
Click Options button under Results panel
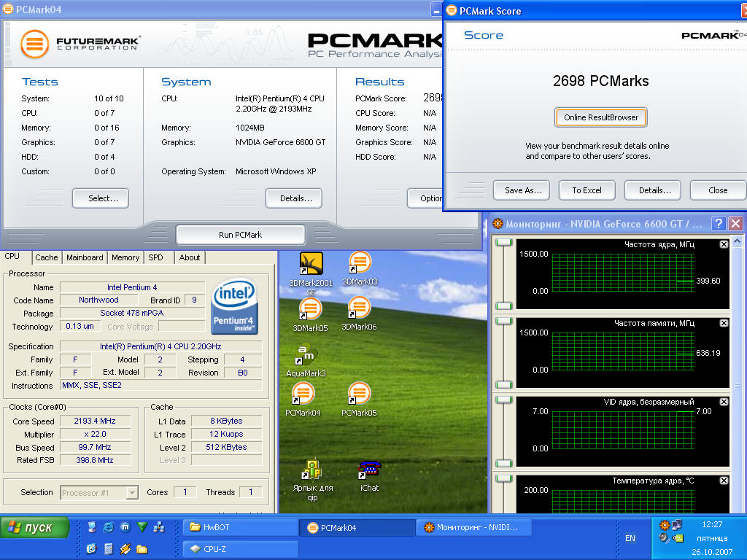[x=425, y=198]
